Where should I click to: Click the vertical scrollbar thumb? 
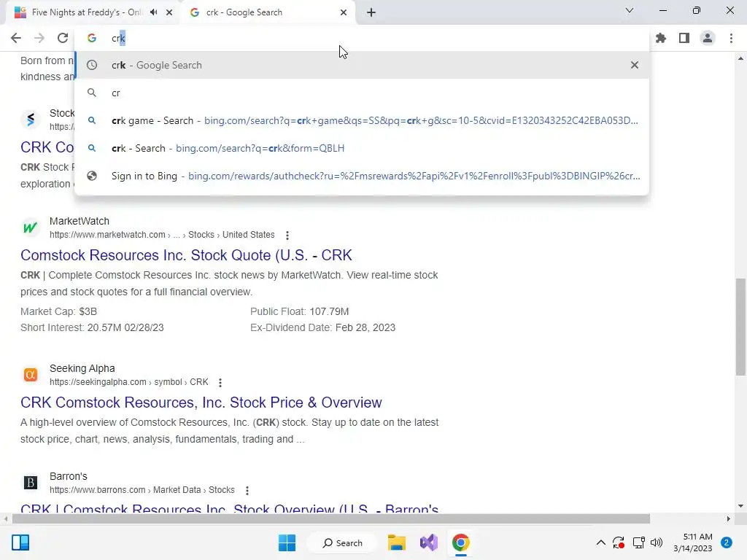[x=740, y=326]
